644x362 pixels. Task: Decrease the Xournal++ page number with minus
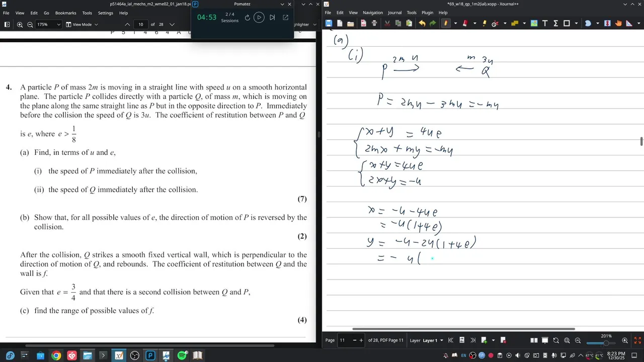click(354, 340)
